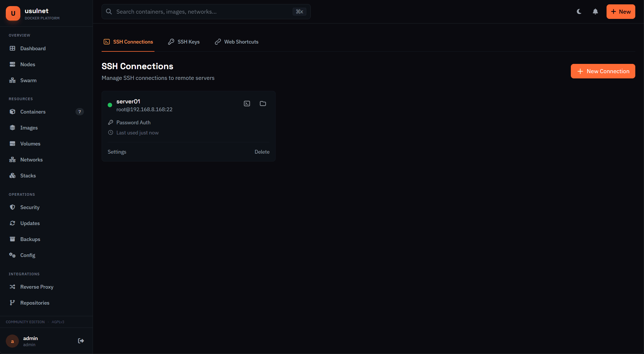Open the Repositories integration
This screenshot has width=644, height=354.
pos(35,303)
